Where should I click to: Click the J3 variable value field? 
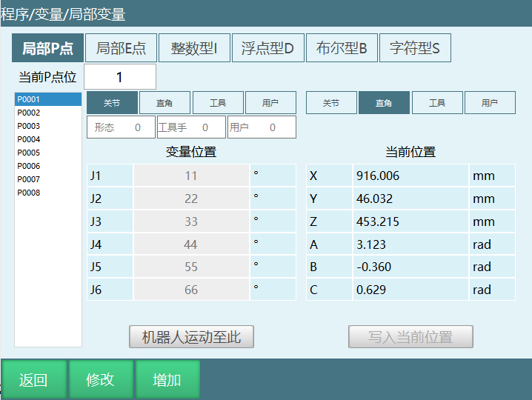(x=191, y=221)
